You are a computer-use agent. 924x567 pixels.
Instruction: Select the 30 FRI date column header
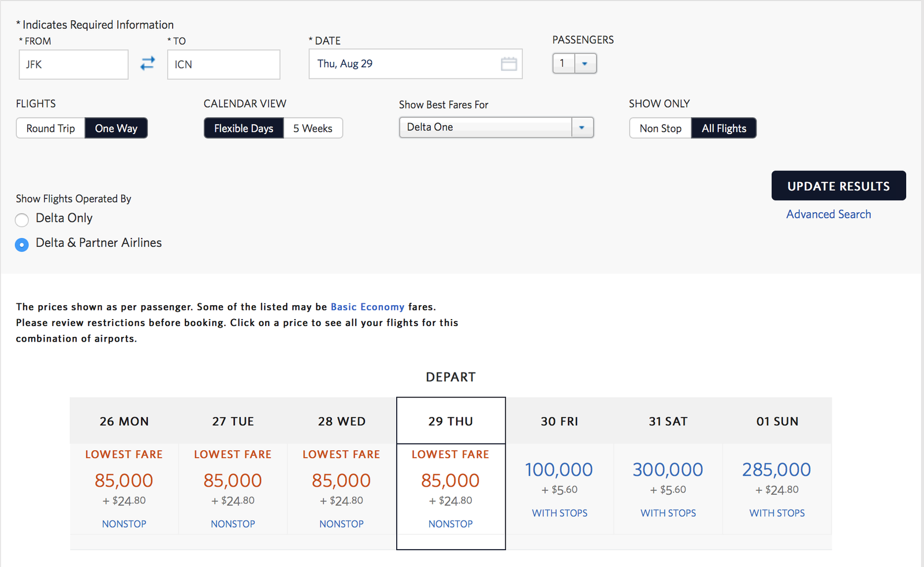560,421
